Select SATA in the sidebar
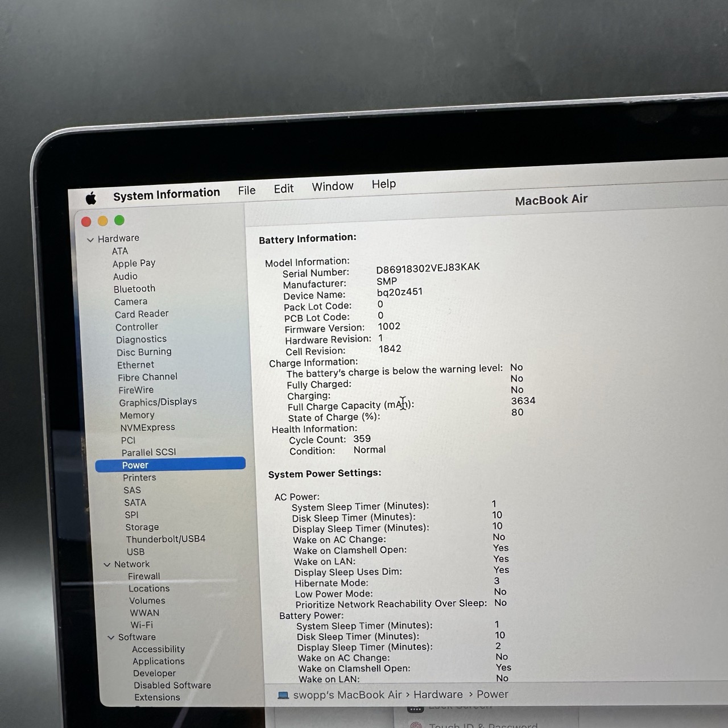 pos(135,503)
